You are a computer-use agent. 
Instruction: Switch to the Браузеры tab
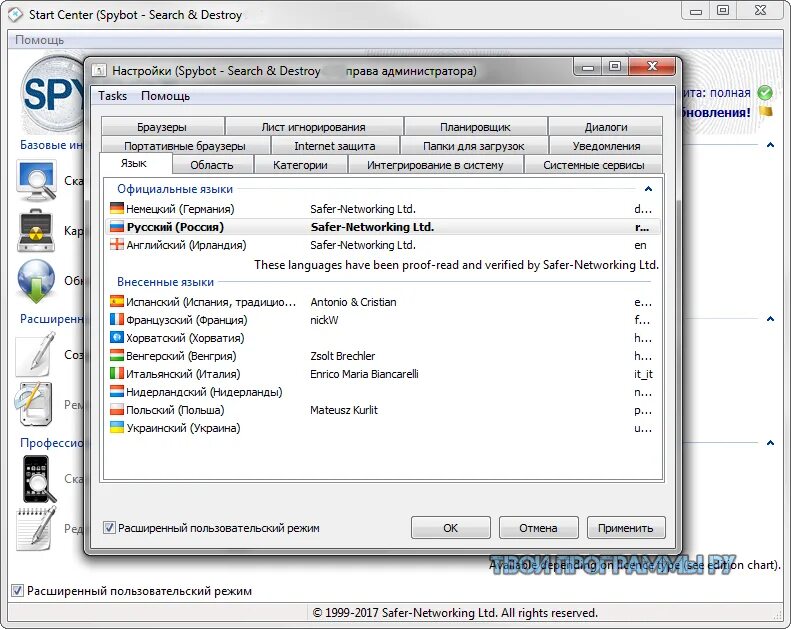coord(162,127)
